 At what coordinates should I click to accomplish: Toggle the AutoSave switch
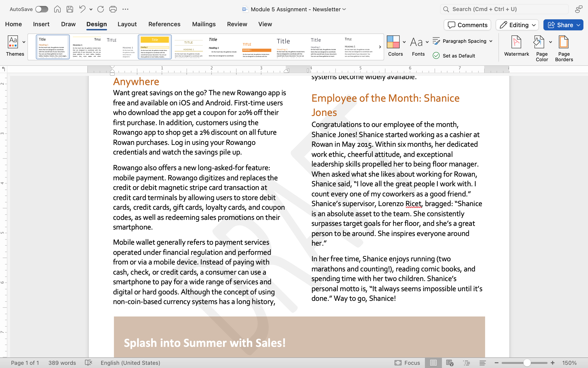(x=42, y=9)
